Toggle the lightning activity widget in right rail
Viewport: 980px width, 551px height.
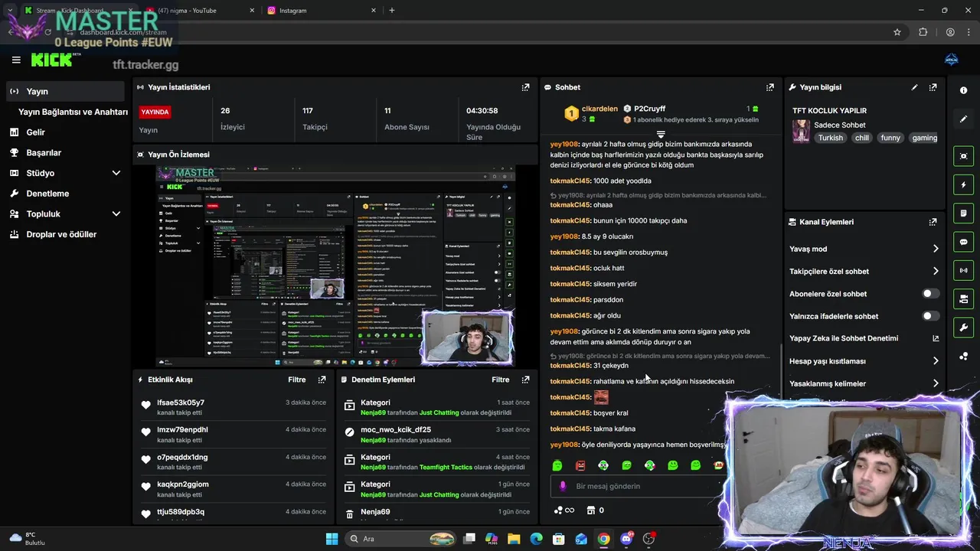[963, 184]
